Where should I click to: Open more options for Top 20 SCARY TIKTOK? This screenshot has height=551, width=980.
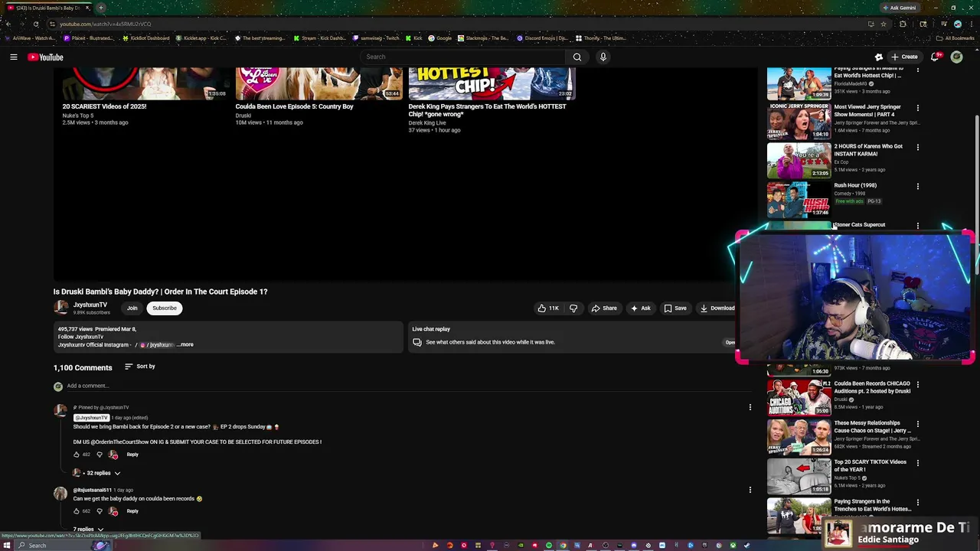coord(918,462)
